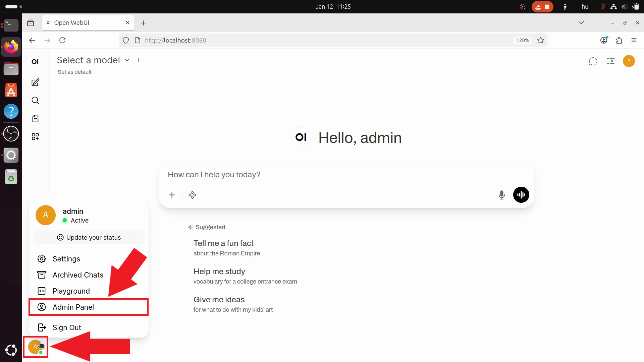Click the Set as default link
This screenshot has width=644, height=362.
tap(74, 72)
